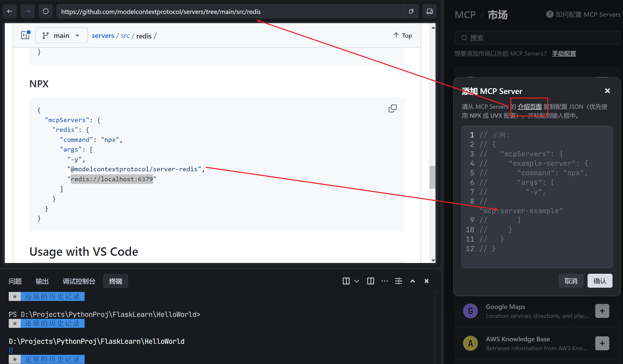The image size is (623, 364).
Task: Open the 手动配置 link
Action: [564, 54]
